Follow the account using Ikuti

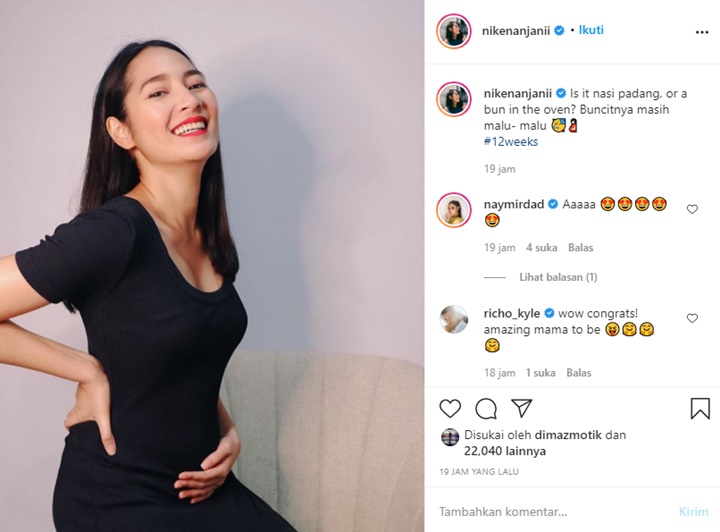coord(591,30)
